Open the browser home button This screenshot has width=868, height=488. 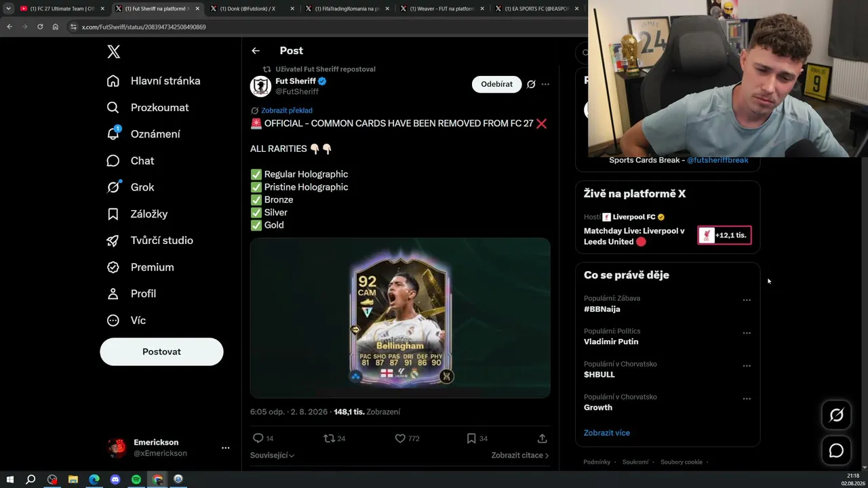(56, 27)
